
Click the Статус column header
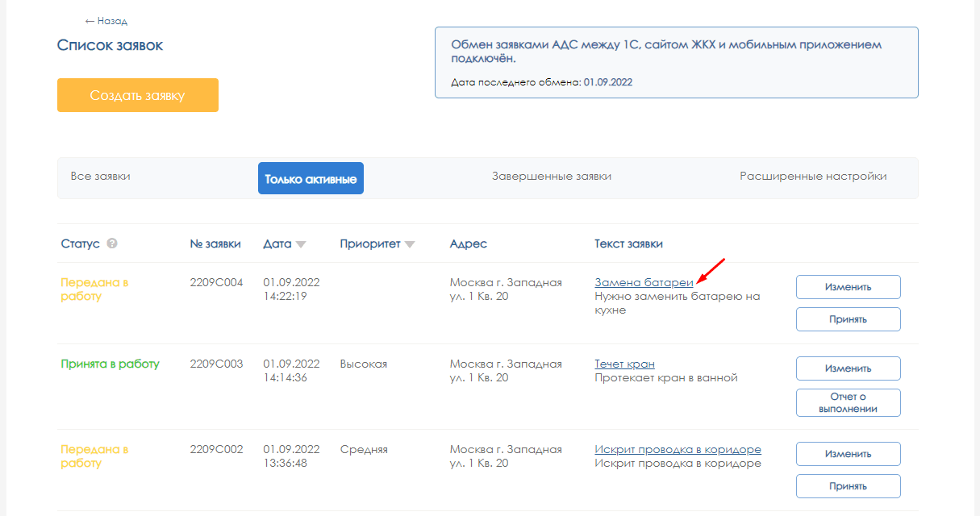click(x=80, y=243)
